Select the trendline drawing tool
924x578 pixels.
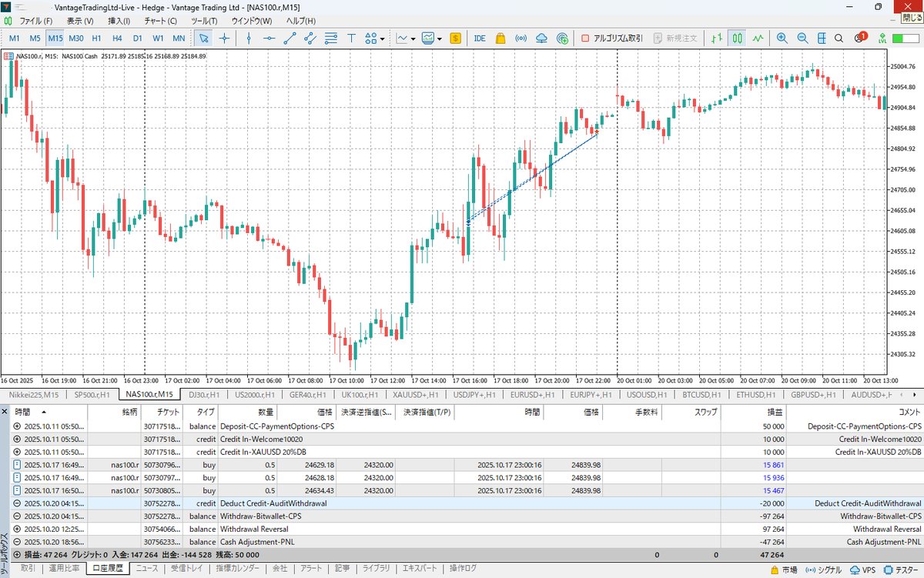(x=290, y=38)
